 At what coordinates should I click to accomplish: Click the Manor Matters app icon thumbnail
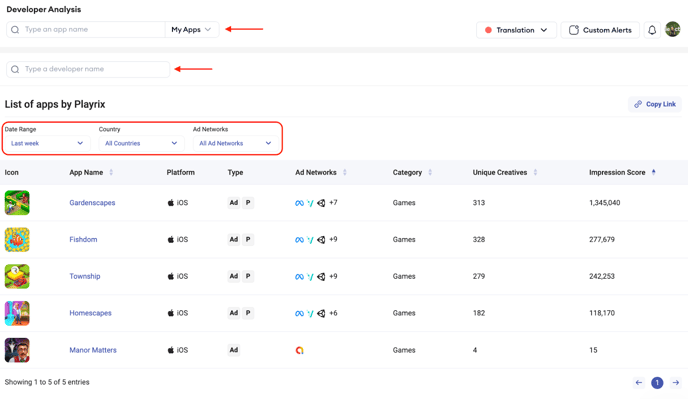(17, 350)
